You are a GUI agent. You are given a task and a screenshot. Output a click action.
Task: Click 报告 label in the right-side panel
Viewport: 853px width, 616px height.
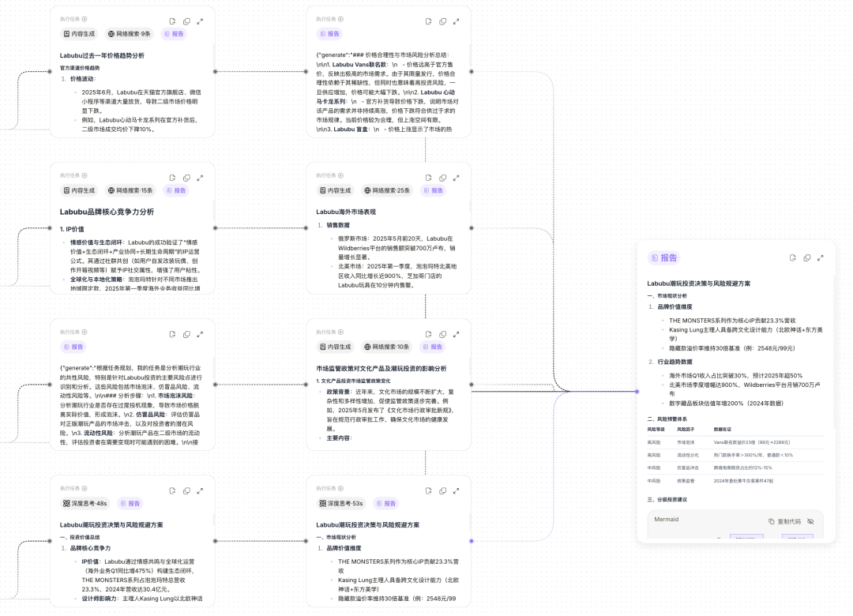pos(664,258)
